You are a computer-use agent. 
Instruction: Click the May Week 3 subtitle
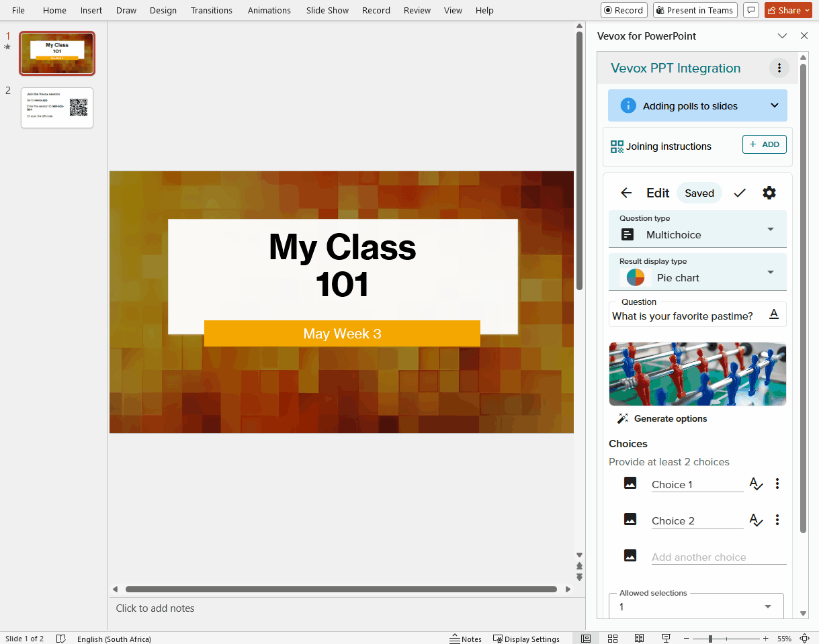click(342, 334)
